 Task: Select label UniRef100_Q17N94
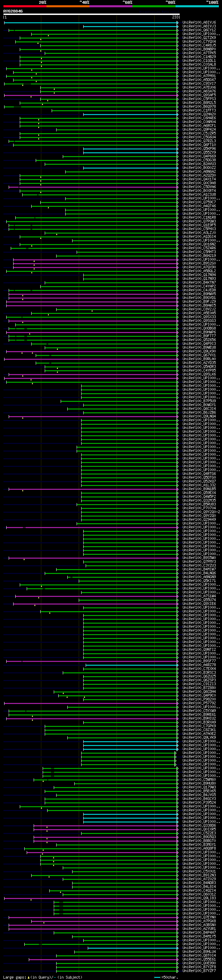pyautogui.click(x=199, y=275)
